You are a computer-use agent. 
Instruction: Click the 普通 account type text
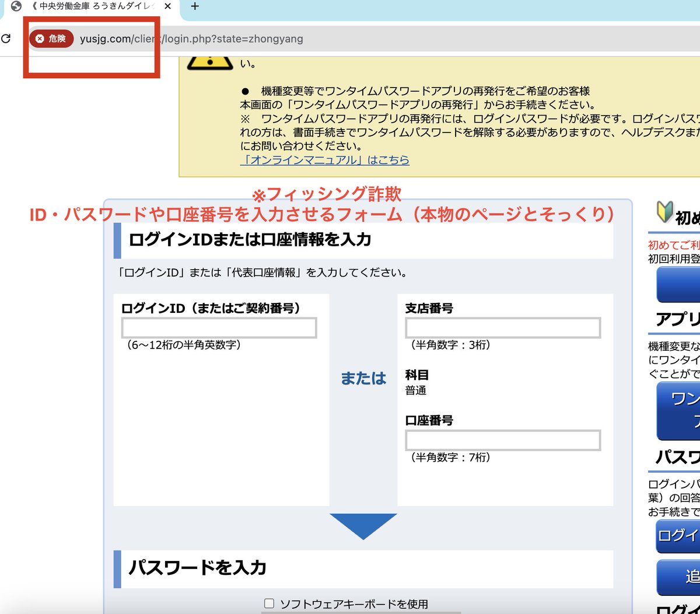tap(416, 390)
